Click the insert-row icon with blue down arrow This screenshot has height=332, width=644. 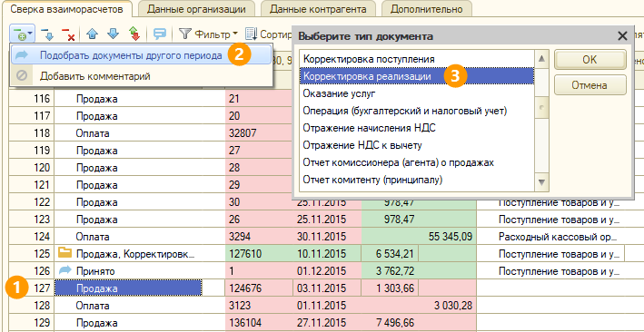coord(48,34)
